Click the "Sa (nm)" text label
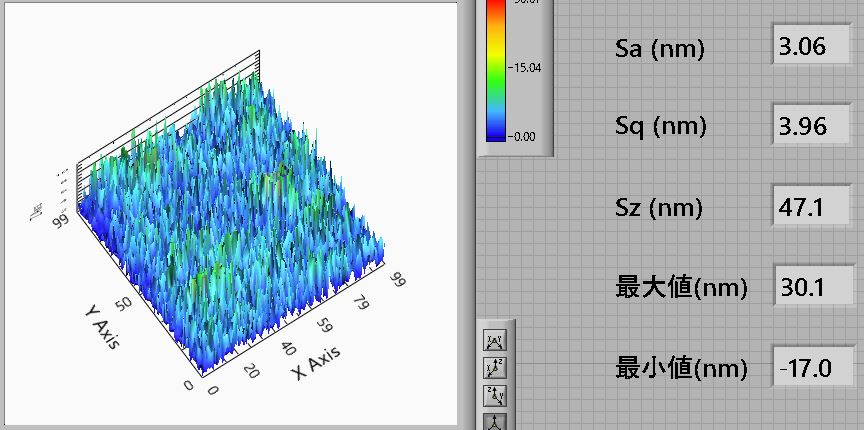Screen dimensions: 864x430 [x=660, y=49]
